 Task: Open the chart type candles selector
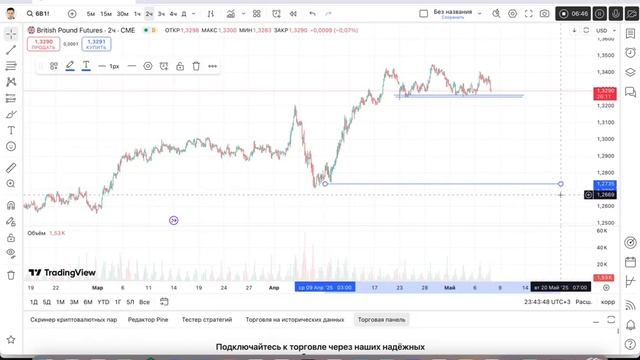[x=211, y=14]
